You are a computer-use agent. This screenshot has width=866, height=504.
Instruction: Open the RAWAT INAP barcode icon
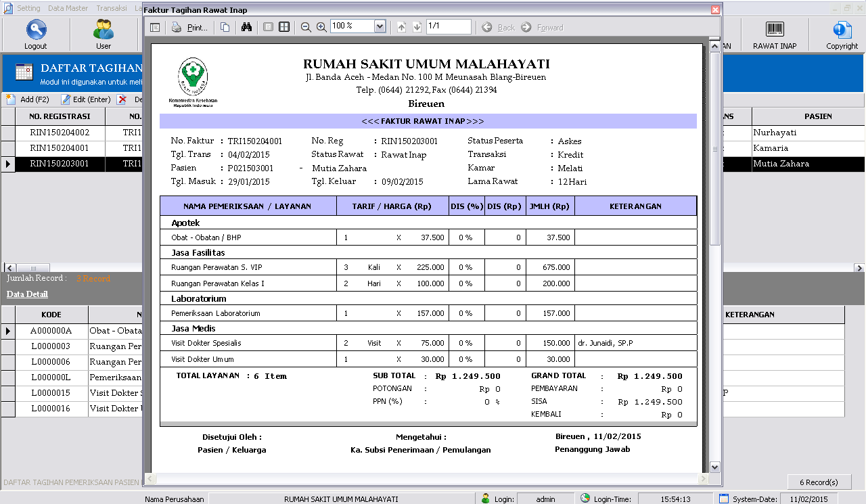775,35
